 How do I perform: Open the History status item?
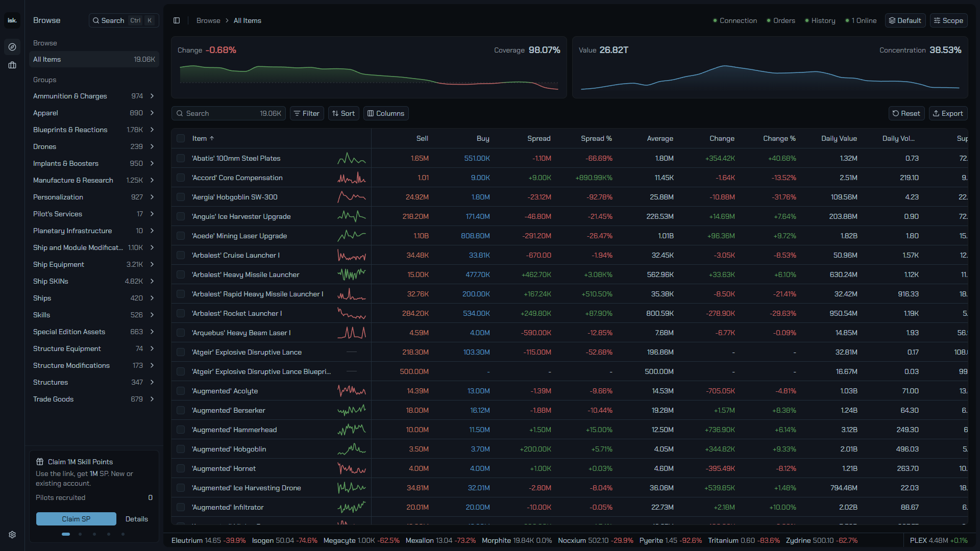(x=820, y=20)
